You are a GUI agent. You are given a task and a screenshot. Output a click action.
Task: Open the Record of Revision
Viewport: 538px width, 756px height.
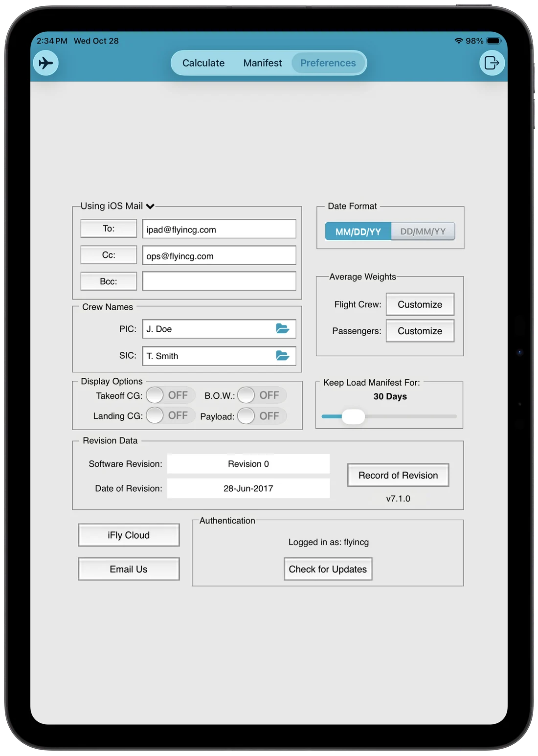[x=398, y=475]
